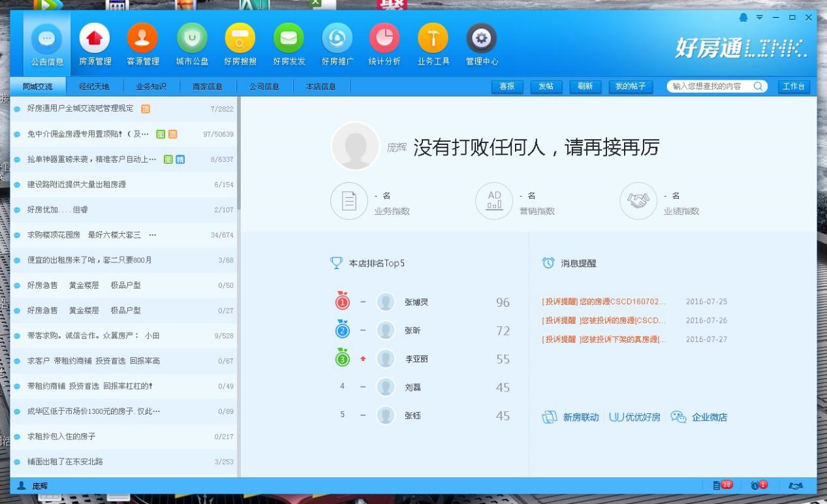Open 管理中心 gear icon
This screenshot has width=827, height=504.
[482, 39]
